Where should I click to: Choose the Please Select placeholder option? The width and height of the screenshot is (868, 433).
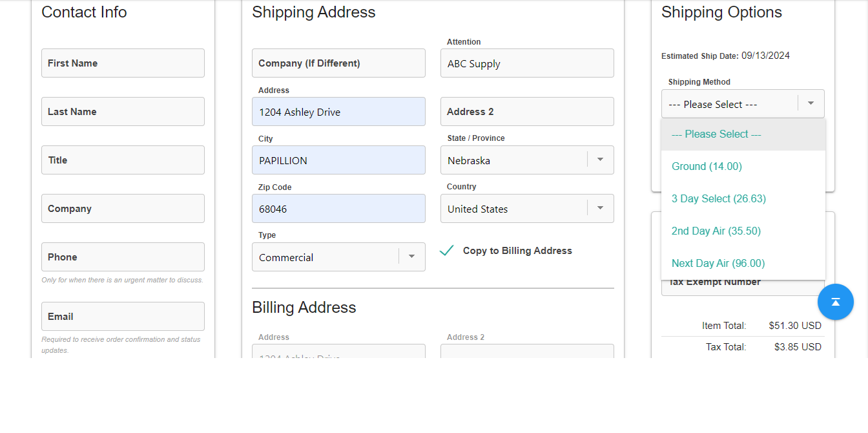coord(716,134)
